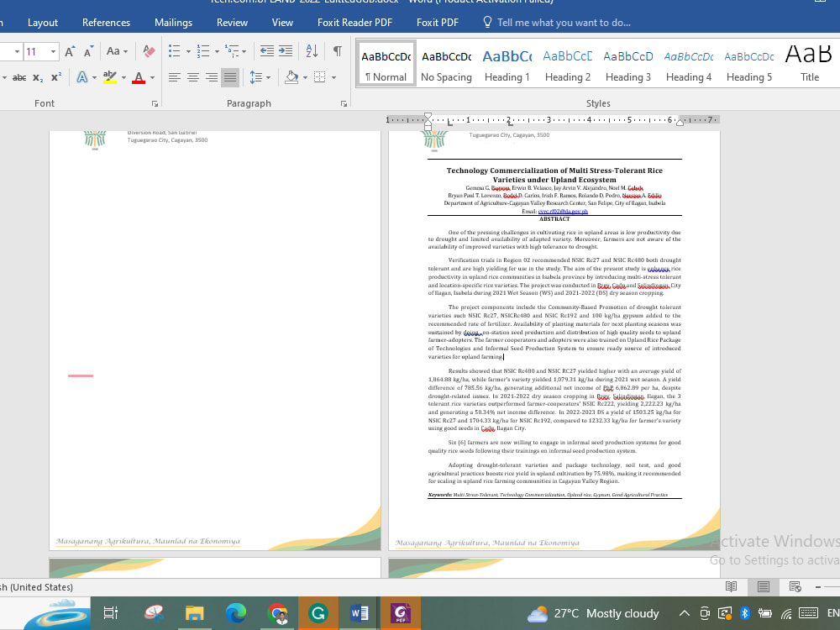Click the Superscript icon
Viewport: 840px width, 630px height.
[55, 77]
